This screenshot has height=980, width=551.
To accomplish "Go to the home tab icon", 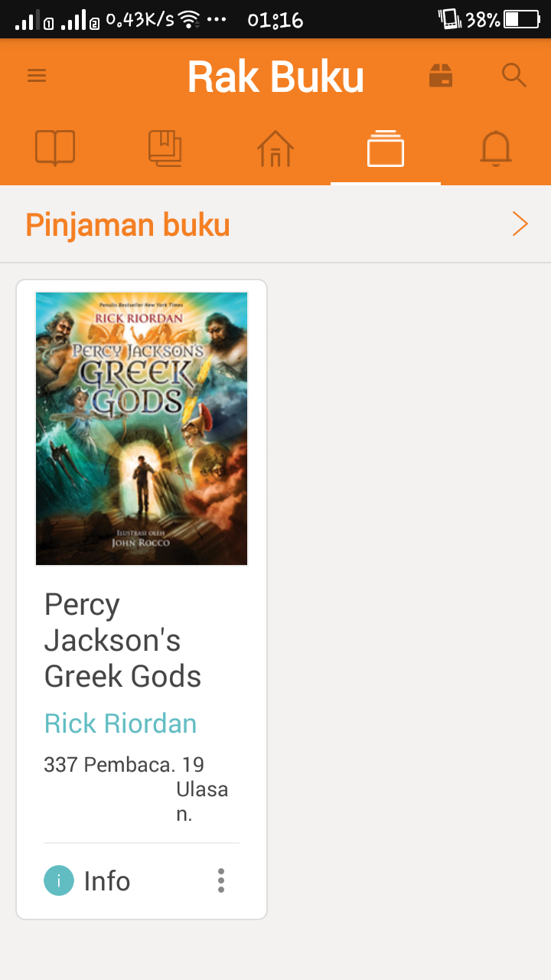I will pyautogui.click(x=275, y=148).
